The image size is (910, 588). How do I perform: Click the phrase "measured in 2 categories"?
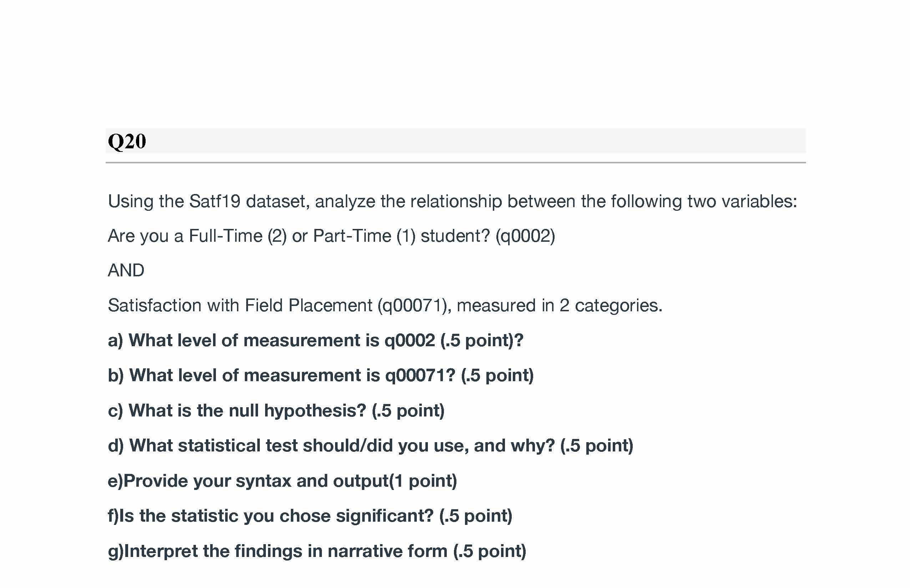558,305
